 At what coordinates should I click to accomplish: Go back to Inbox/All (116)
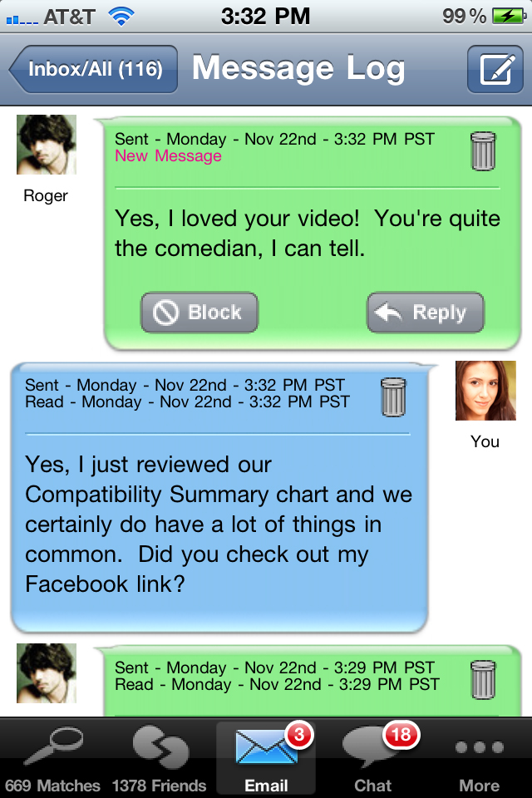94,69
